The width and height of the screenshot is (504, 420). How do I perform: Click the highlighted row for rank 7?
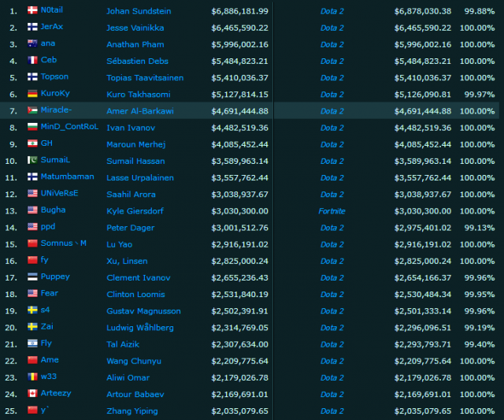click(x=252, y=111)
